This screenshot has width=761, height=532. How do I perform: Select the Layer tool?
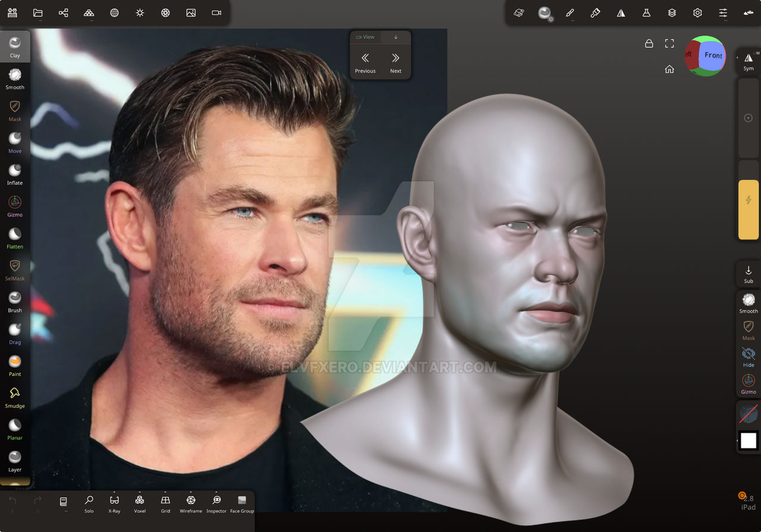click(15, 461)
